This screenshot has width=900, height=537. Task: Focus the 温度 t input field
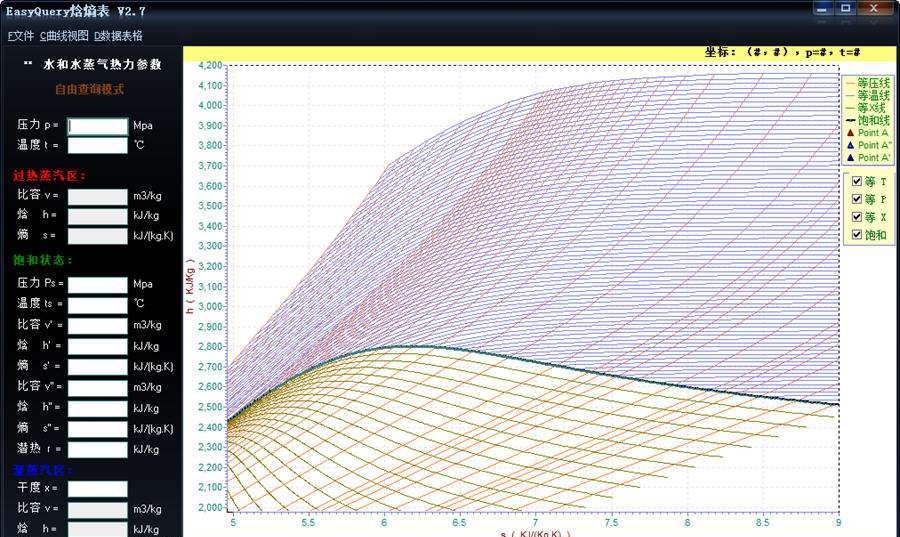coord(98,145)
